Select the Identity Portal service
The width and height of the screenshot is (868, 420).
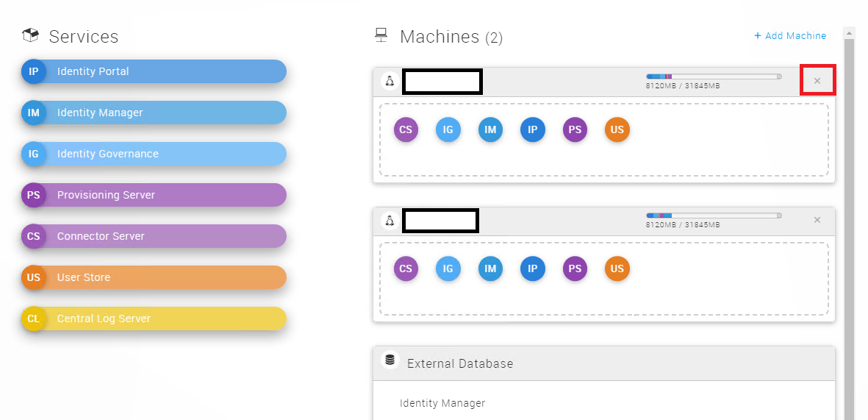tap(154, 71)
